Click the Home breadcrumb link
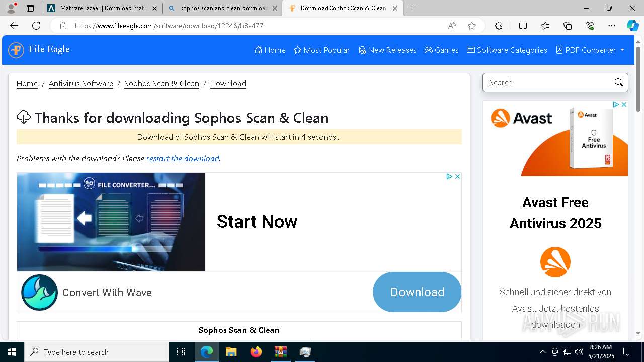 [27, 84]
